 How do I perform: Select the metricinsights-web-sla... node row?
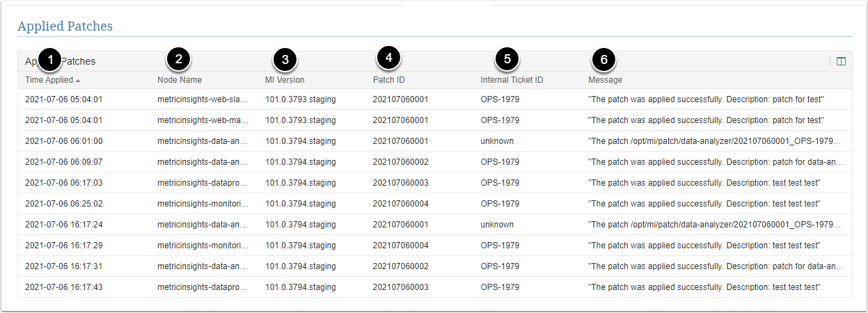click(203, 99)
